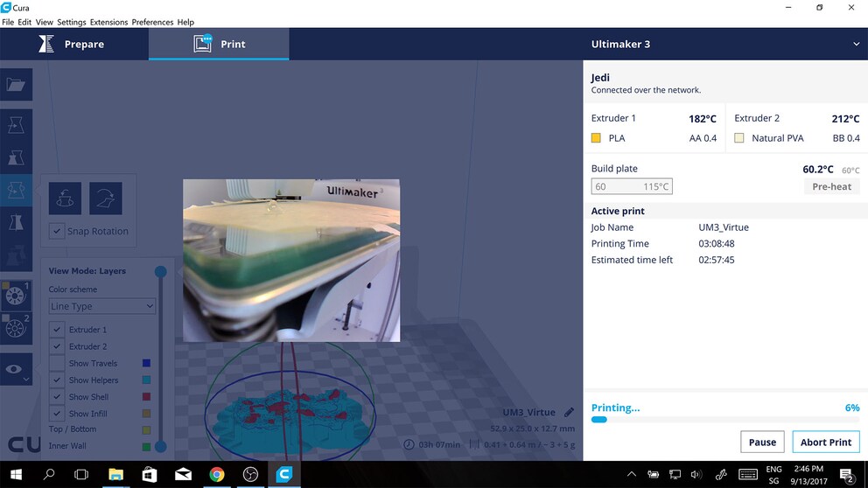
Task: Open the File menu
Action: [8, 22]
